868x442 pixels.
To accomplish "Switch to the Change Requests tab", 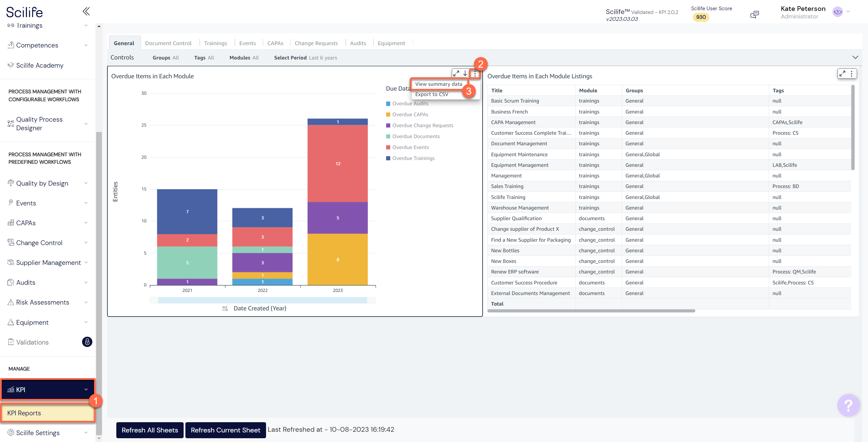I will pyautogui.click(x=316, y=43).
